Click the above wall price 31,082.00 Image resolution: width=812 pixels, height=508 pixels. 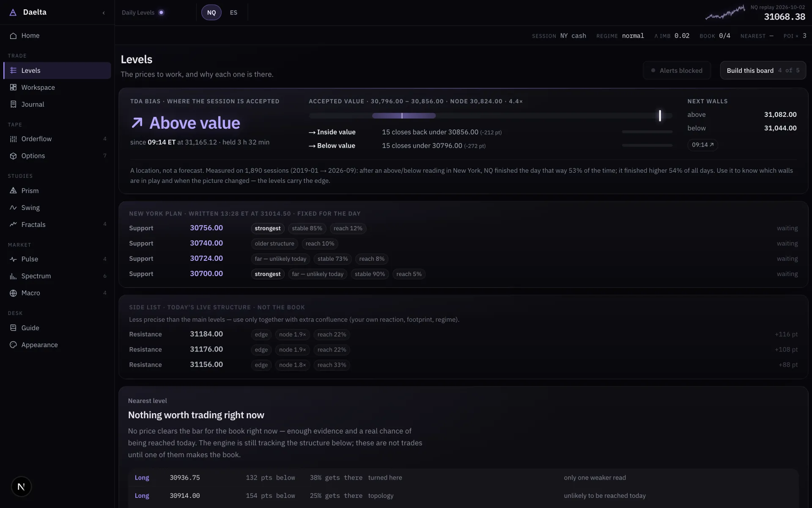click(x=780, y=115)
